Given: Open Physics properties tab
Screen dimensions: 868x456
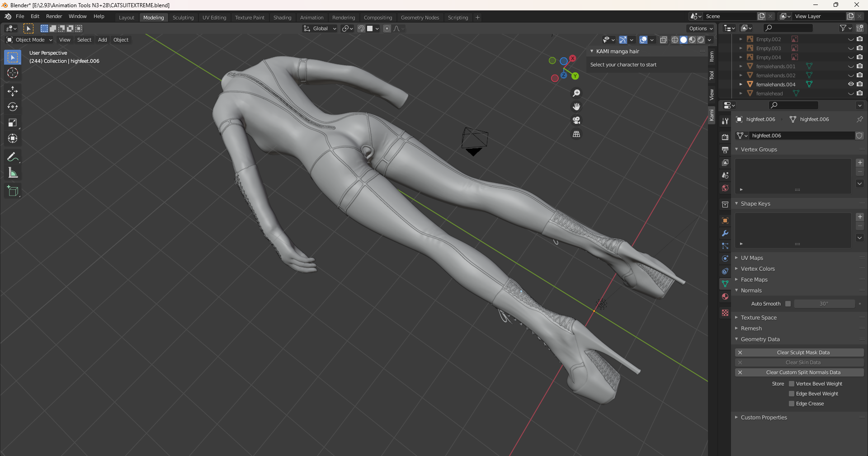Looking at the screenshot, I should click(x=725, y=259).
